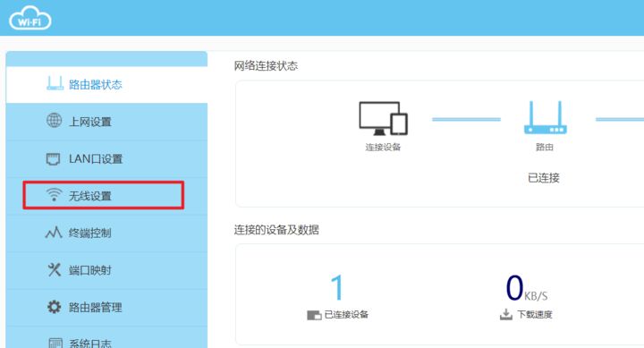Click the router icon beside 路由器状态
The height and width of the screenshot is (348, 644).
55,83
